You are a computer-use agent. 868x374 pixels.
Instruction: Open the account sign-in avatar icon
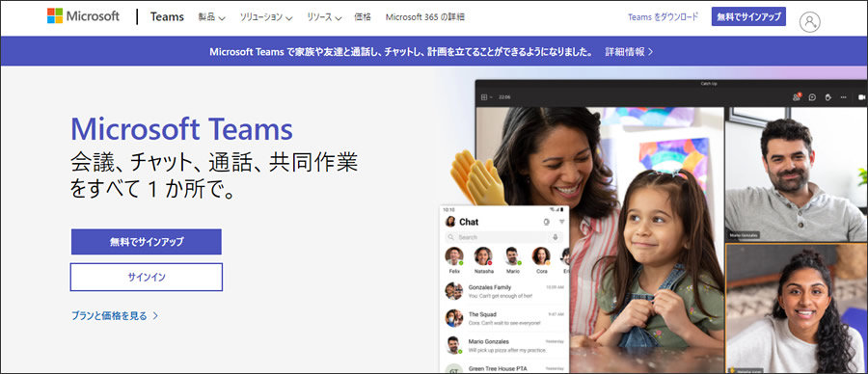tap(809, 22)
